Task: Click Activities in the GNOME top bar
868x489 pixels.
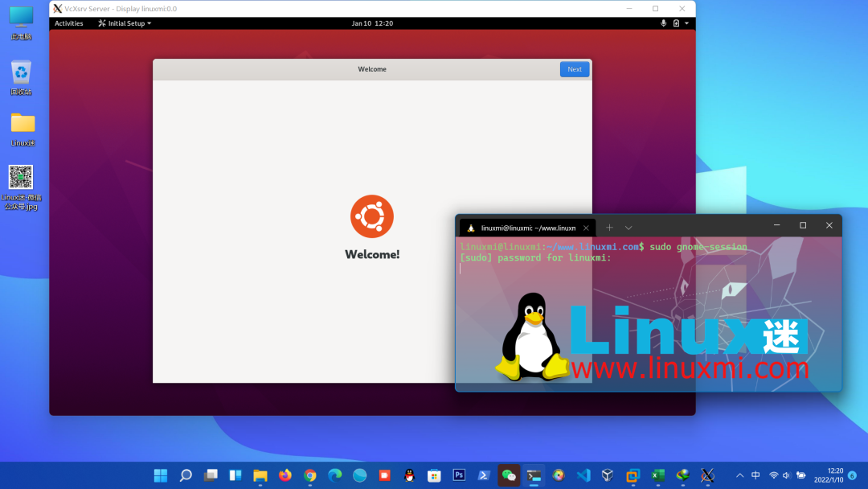Action: point(68,23)
